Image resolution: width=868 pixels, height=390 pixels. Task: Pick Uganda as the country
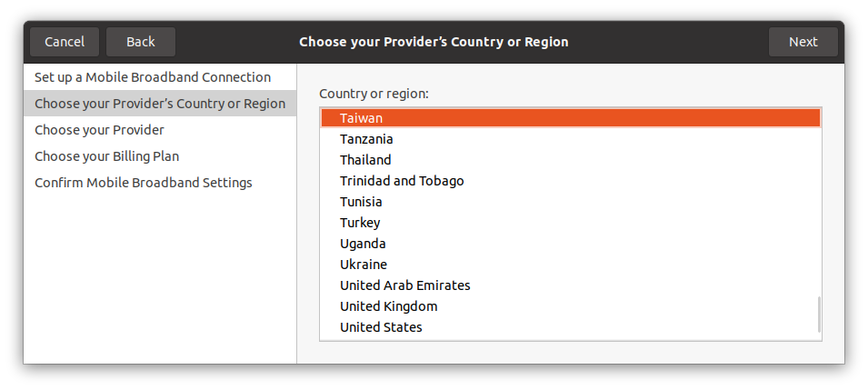click(x=363, y=244)
